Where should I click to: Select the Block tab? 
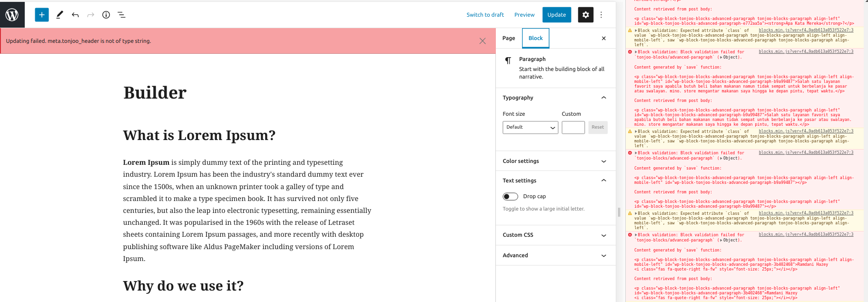pyautogui.click(x=535, y=38)
